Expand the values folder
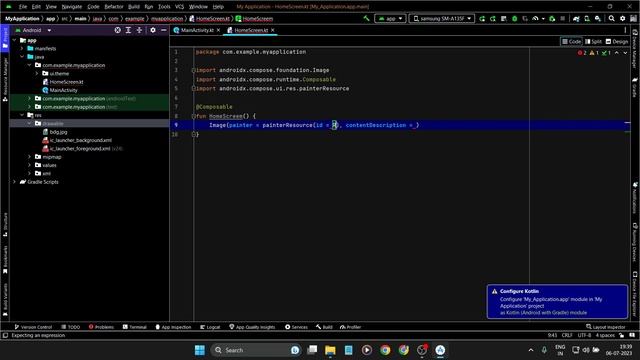Viewport: 640px width, 360px height. click(29, 165)
